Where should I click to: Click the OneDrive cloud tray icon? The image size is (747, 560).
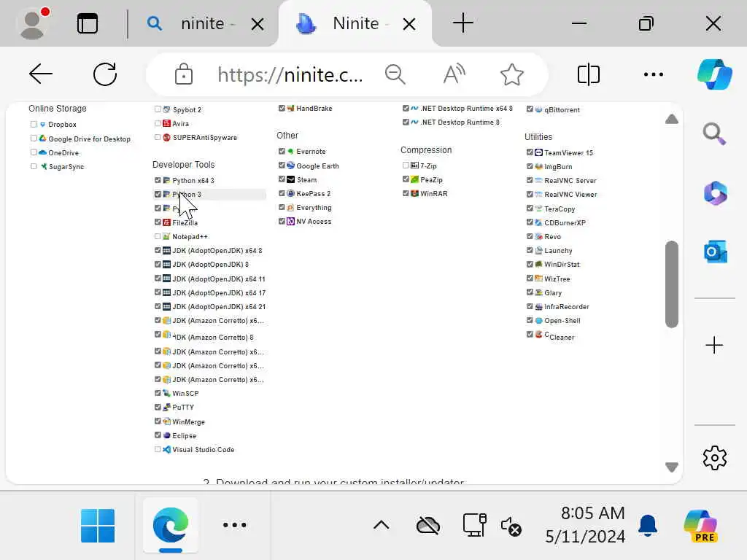[x=428, y=526]
